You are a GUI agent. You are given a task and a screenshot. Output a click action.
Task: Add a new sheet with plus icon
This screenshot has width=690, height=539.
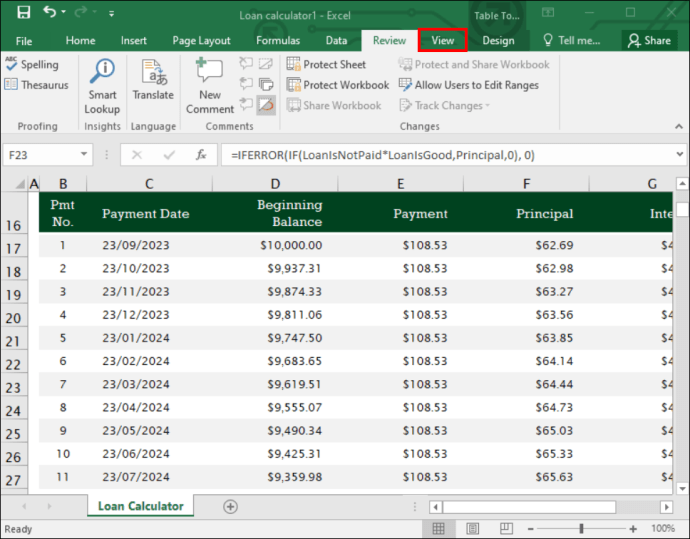[x=230, y=506]
